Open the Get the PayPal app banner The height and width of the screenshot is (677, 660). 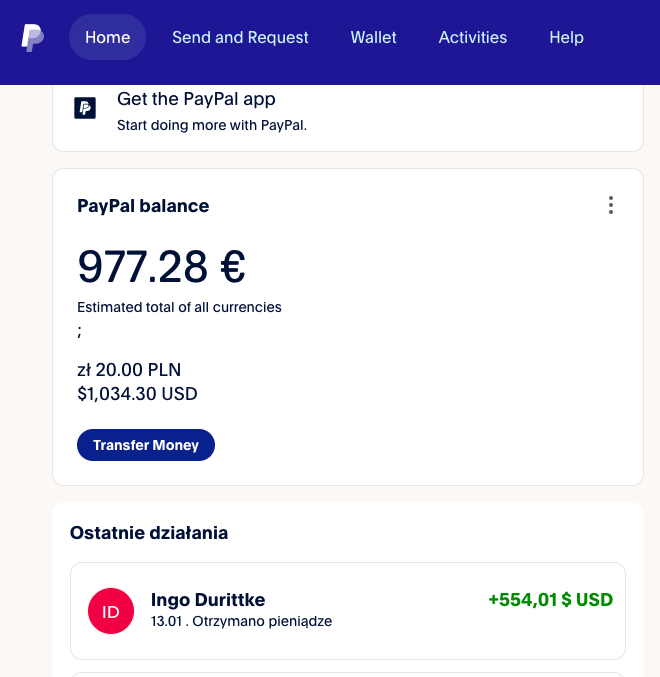coord(348,117)
